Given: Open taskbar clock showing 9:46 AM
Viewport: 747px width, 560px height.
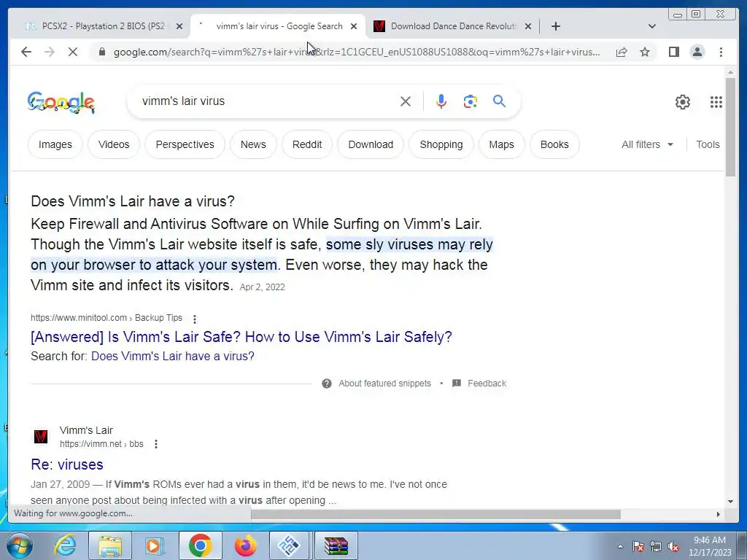Looking at the screenshot, I should point(710,546).
